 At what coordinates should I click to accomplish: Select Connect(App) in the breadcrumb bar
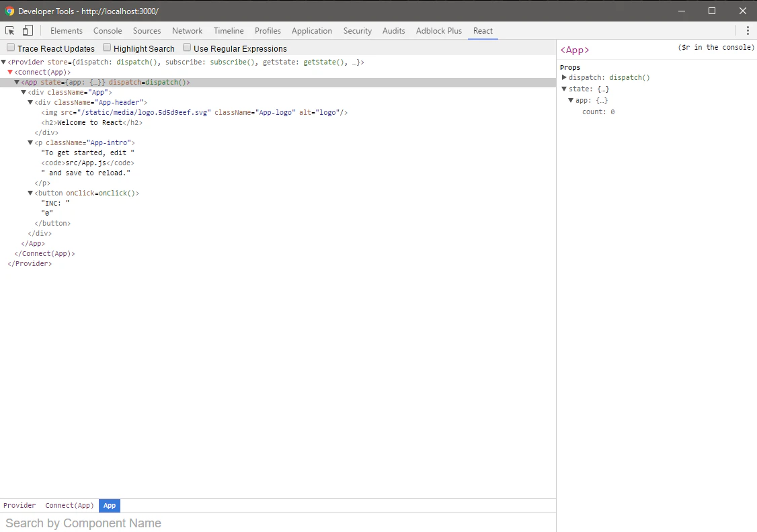point(69,506)
